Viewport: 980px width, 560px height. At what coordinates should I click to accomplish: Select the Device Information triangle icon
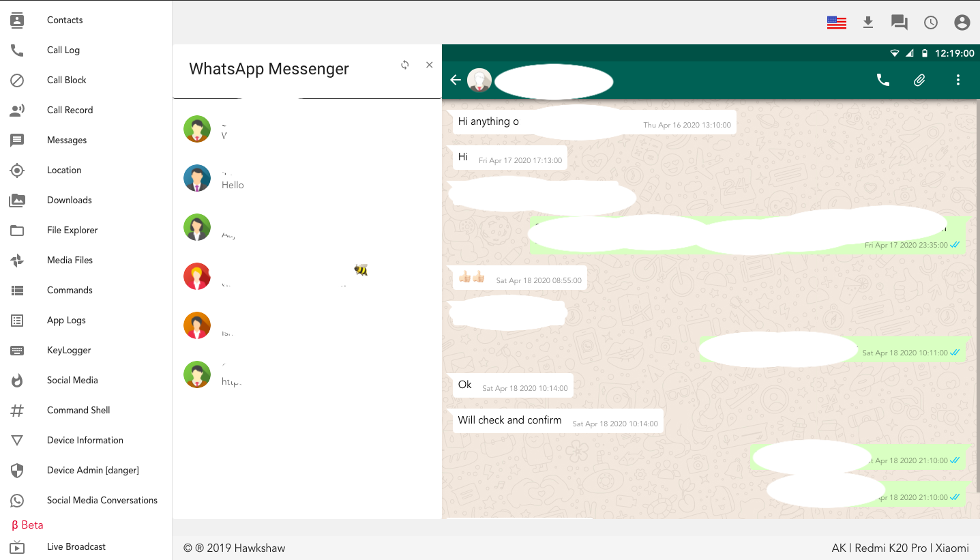17,441
